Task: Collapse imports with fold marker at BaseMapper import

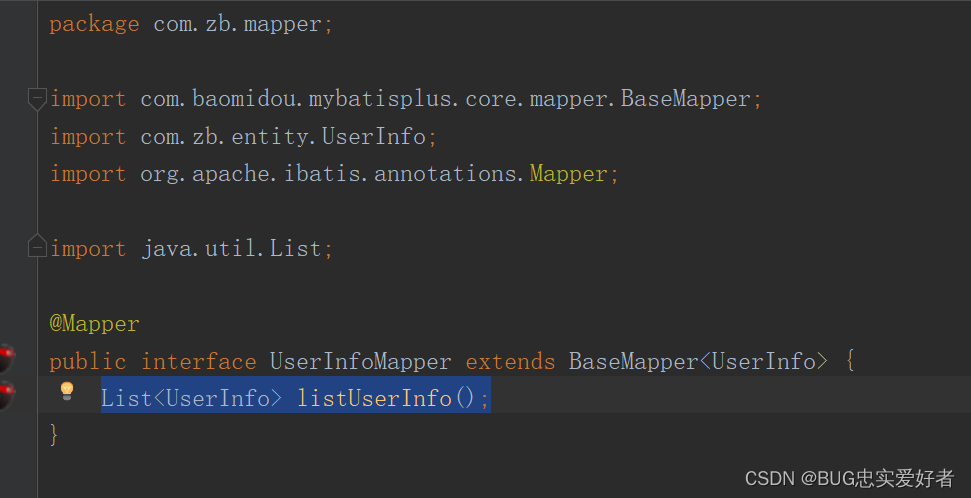Action: pos(37,99)
